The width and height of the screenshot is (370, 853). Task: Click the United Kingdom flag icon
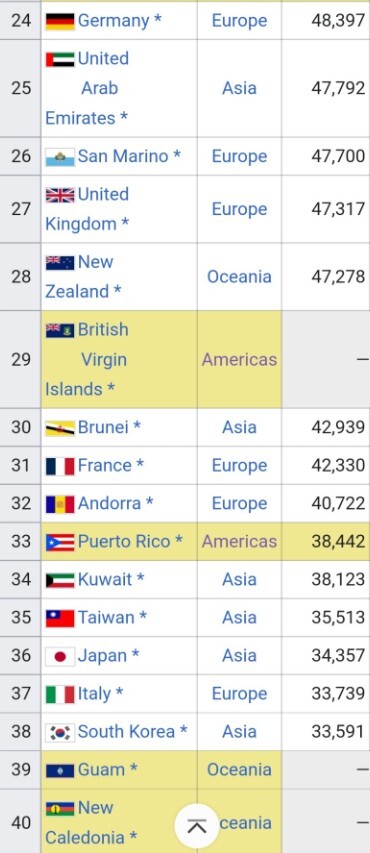pos(60,195)
